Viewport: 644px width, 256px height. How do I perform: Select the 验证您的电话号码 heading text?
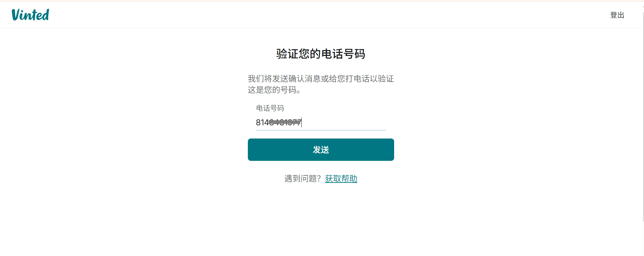point(321,54)
